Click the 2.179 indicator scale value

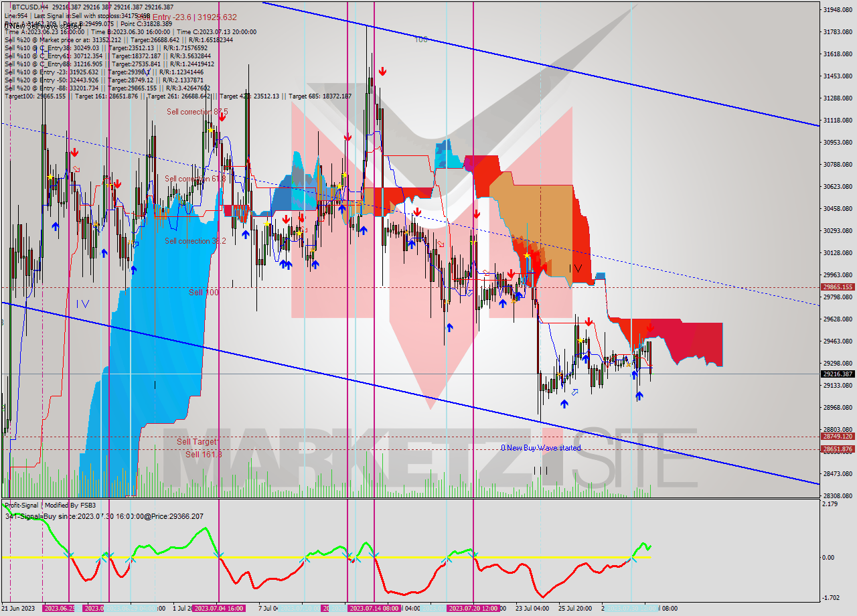pos(831,504)
